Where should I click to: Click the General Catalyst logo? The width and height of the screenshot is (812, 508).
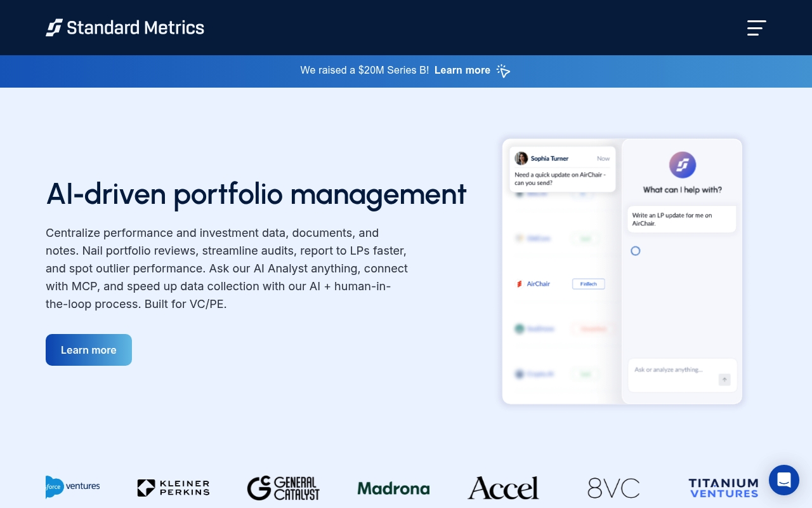tap(283, 488)
